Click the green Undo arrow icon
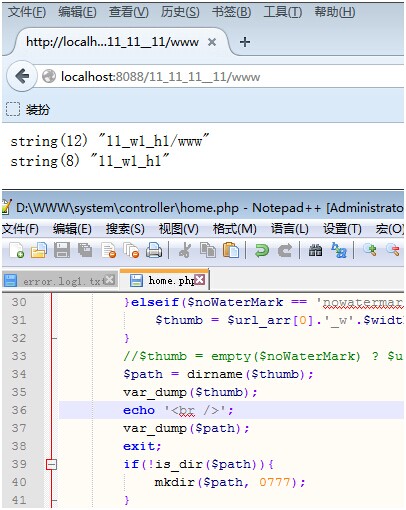 point(262,250)
